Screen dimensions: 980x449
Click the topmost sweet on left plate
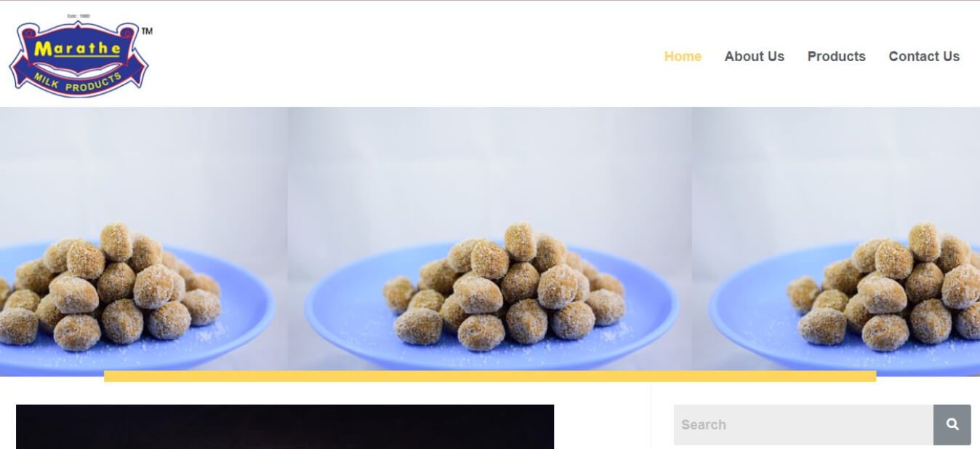[x=116, y=242]
